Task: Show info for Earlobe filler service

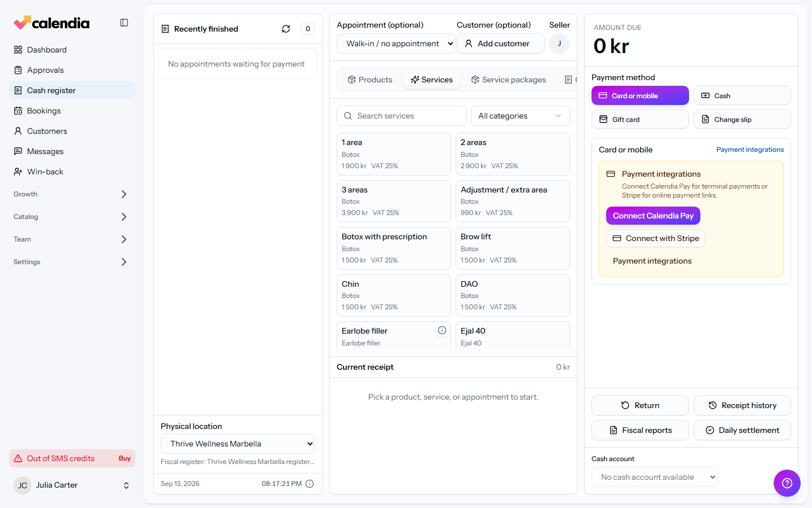Action: pyautogui.click(x=442, y=331)
